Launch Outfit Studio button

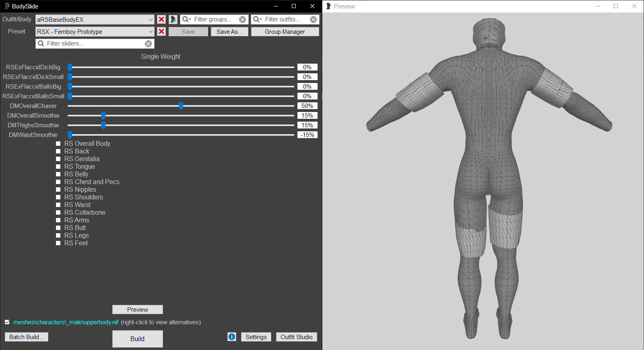click(x=297, y=337)
